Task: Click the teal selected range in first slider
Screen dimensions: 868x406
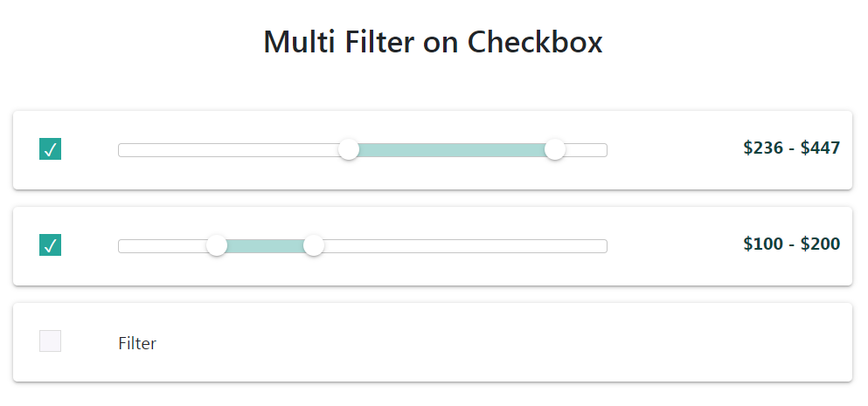Action: point(452,150)
